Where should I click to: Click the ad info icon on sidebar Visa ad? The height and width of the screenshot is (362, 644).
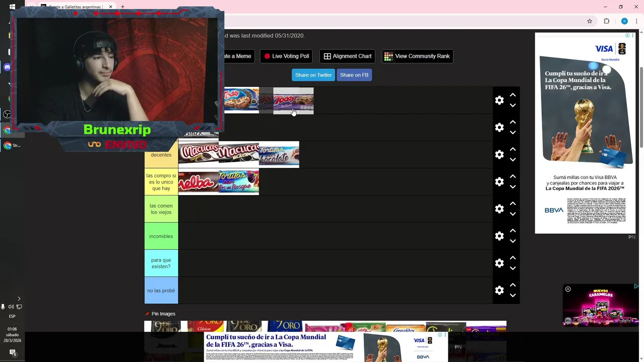627,36
